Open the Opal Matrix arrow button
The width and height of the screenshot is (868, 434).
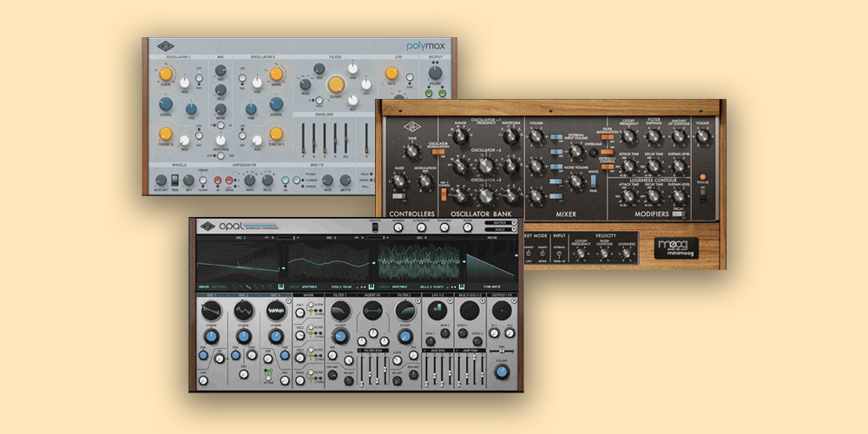[x=514, y=222]
